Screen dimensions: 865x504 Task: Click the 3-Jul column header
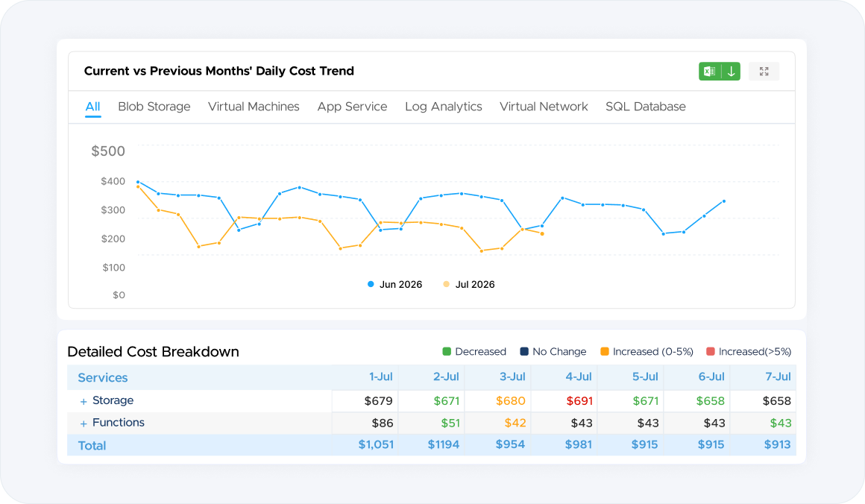[512, 377]
